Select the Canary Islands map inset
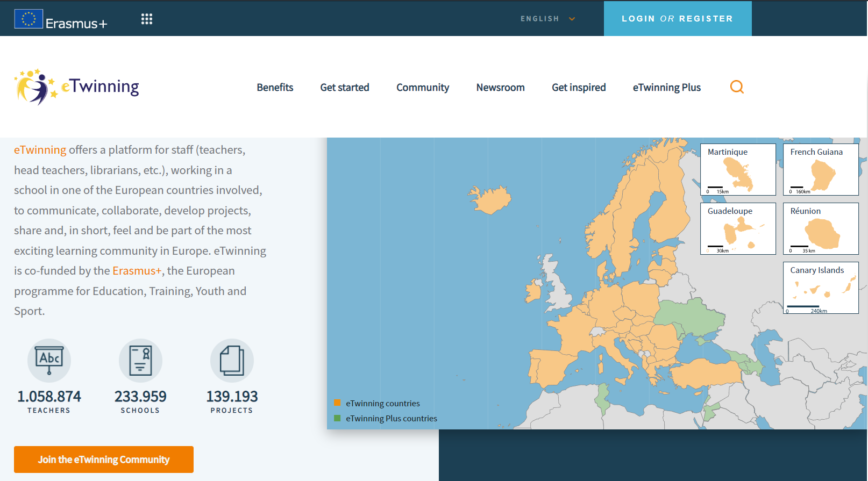 click(x=821, y=288)
